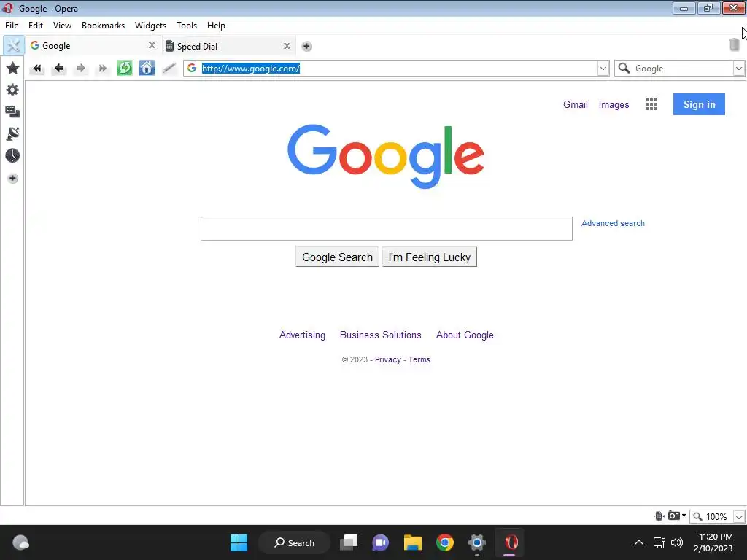Screen dimensions: 747x560
Task: Open the Terms link
Action: [419, 359]
